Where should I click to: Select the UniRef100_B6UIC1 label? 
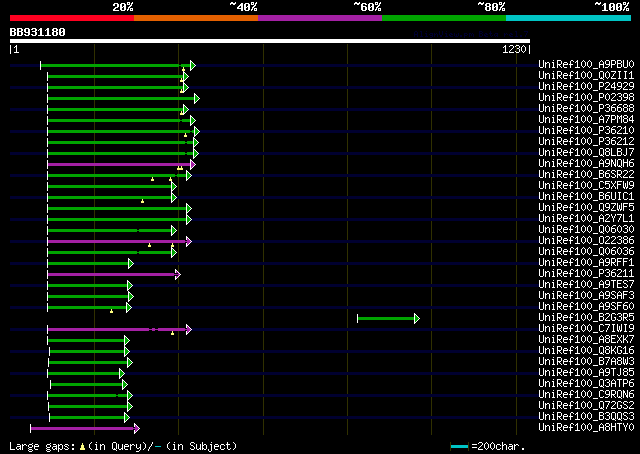point(586,197)
